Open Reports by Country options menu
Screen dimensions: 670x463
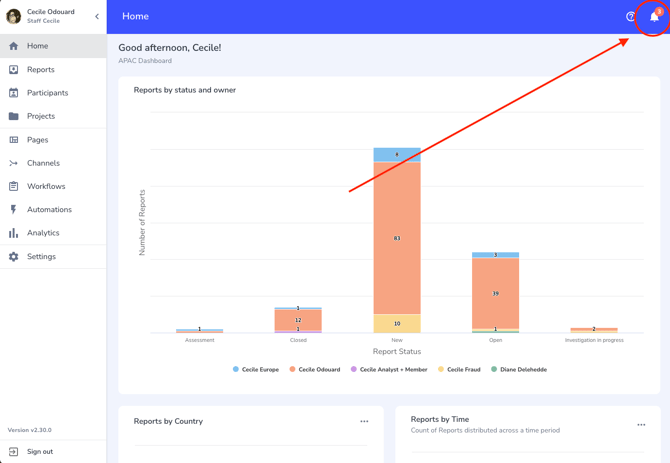[364, 422]
